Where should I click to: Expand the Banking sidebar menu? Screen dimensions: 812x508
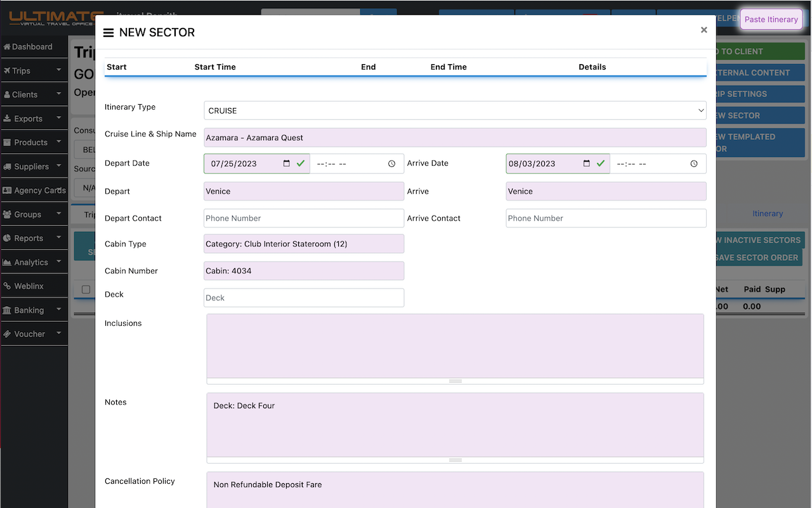(34, 310)
